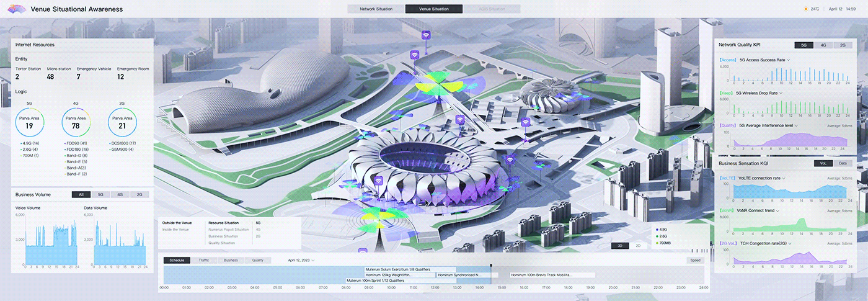Click the sun weather icon beside 24°C
868x301 pixels.
806,9
